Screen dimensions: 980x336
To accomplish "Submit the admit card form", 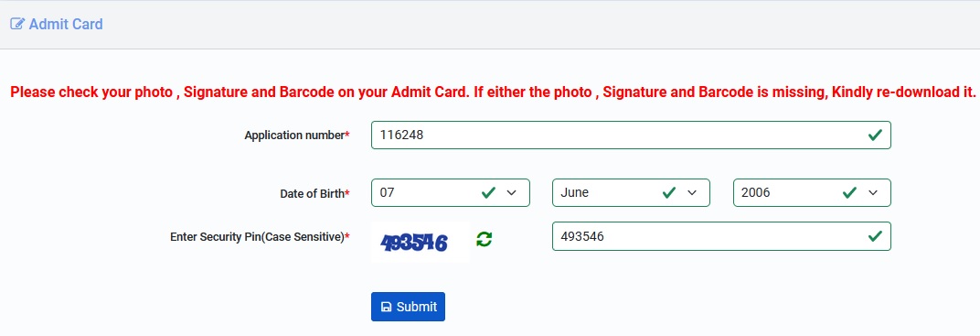I will coord(408,307).
